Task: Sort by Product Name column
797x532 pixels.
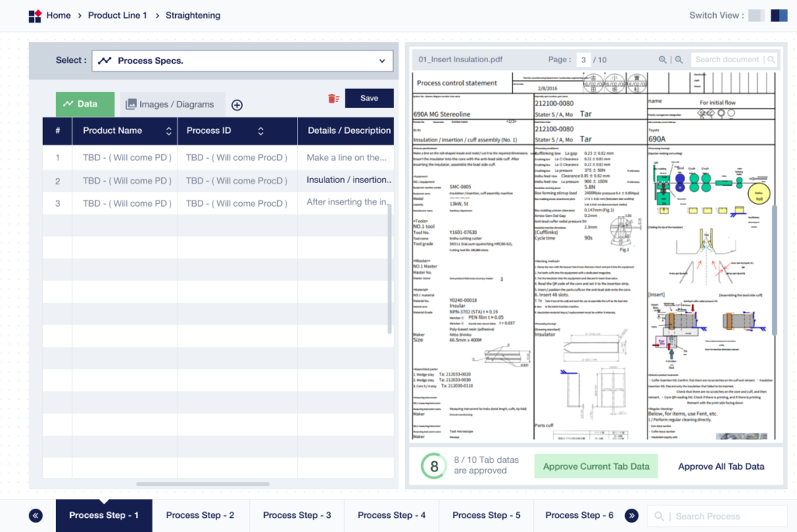Action: click(x=168, y=131)
